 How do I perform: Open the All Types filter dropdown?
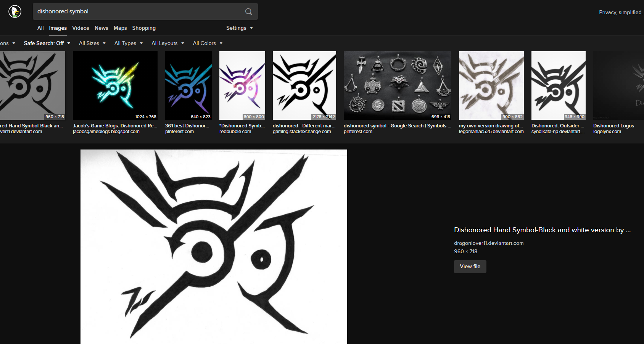point(129,43)
